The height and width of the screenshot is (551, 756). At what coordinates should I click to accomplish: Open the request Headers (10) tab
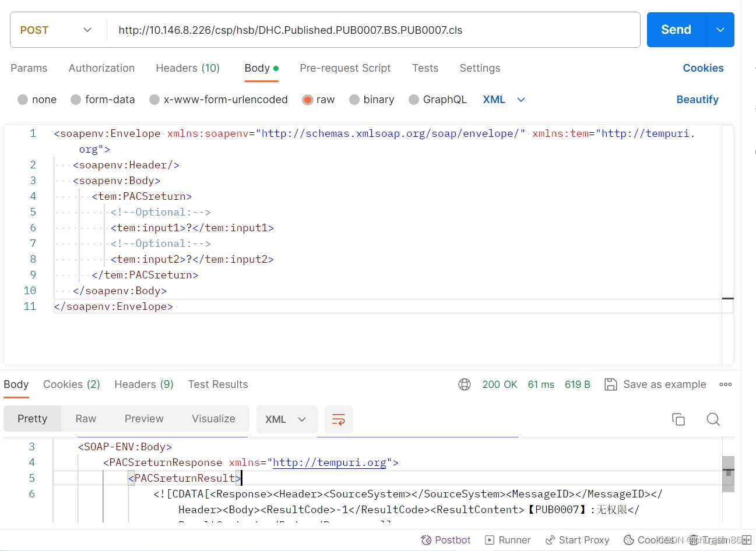tap(188, 68)
